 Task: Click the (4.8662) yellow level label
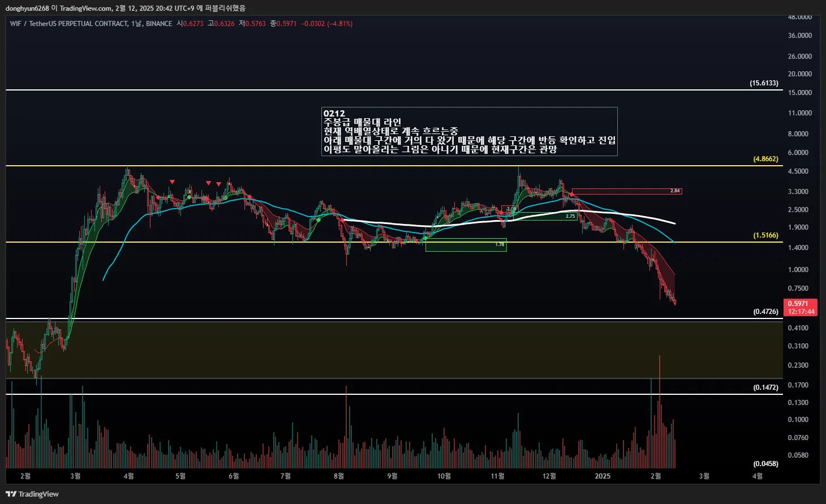tap(765, 159)
